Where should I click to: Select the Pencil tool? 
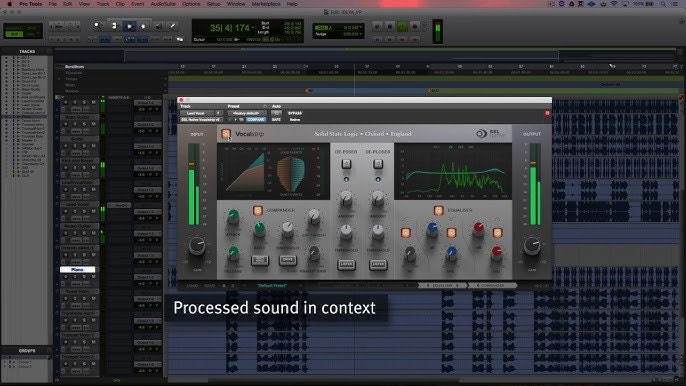coord(173,26)
